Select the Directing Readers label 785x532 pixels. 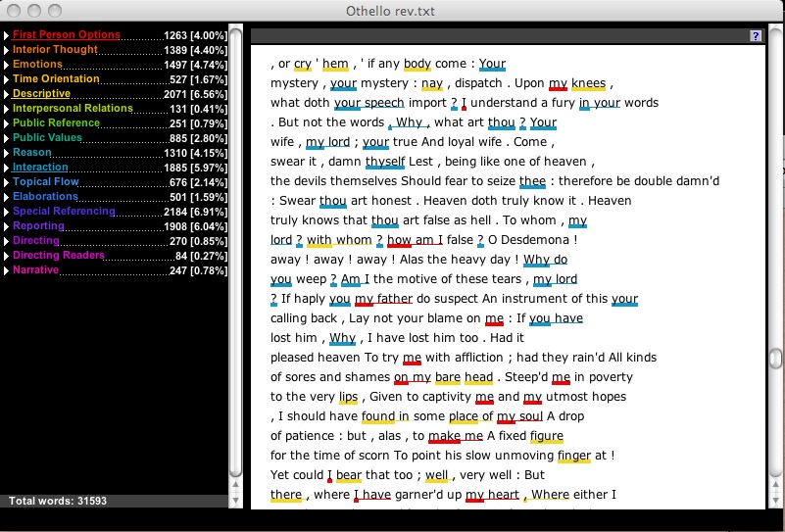tap(59, 255)
